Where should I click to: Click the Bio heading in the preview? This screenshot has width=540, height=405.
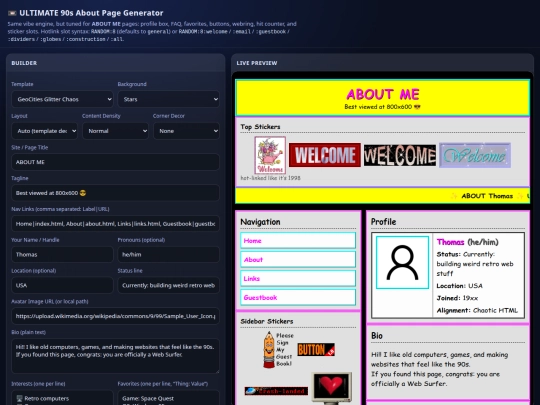coord(377,336)
